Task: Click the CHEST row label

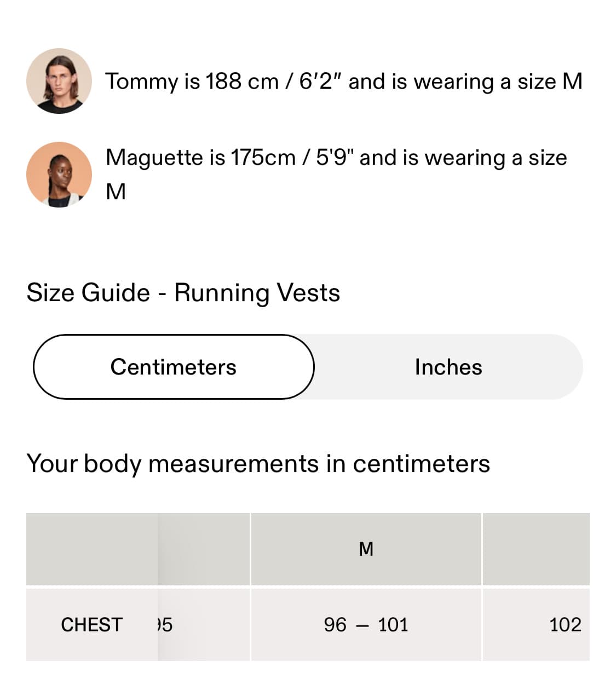Action: pyautogui.click(x=91, y=625)
